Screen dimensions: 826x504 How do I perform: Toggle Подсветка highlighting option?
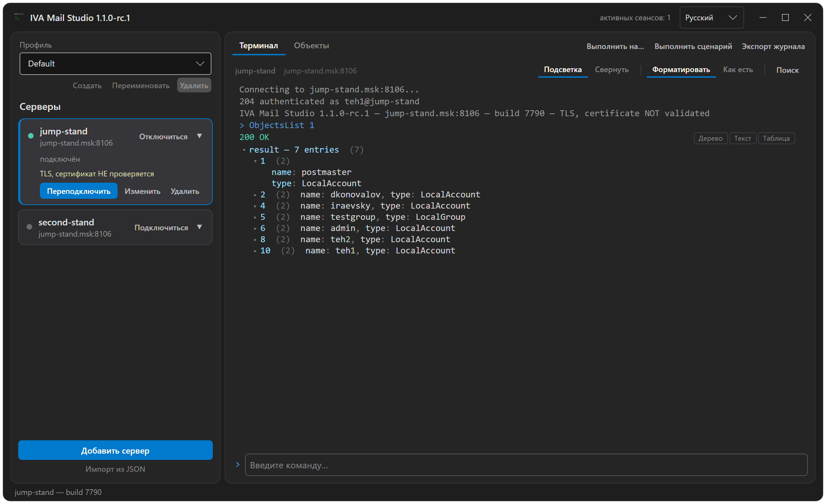coord(563,70)
